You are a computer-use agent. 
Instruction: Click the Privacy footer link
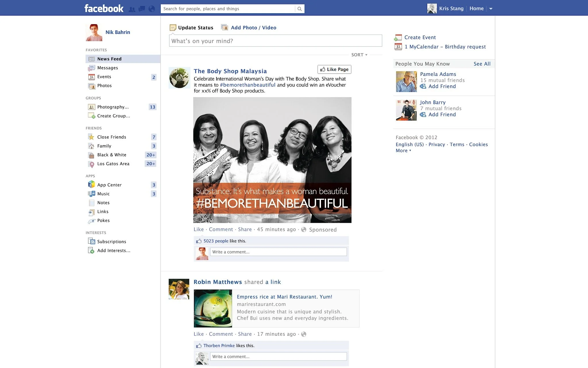tap(437, 144)
